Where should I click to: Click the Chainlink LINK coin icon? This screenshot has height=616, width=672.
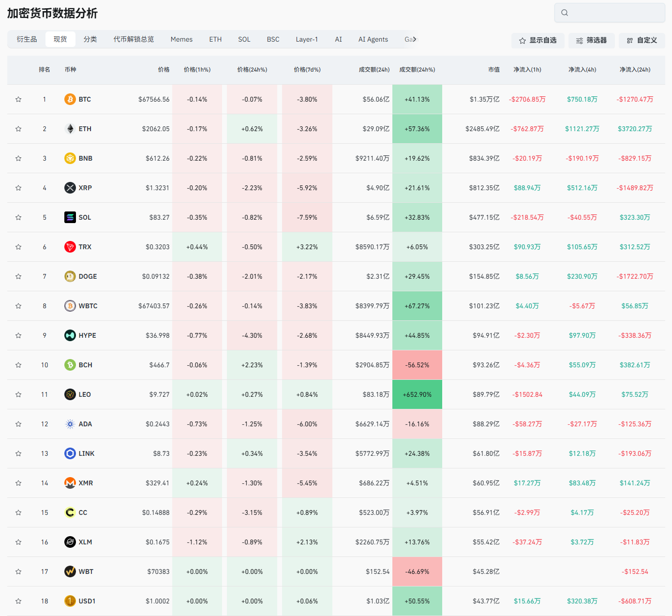(x=70, y=453)
